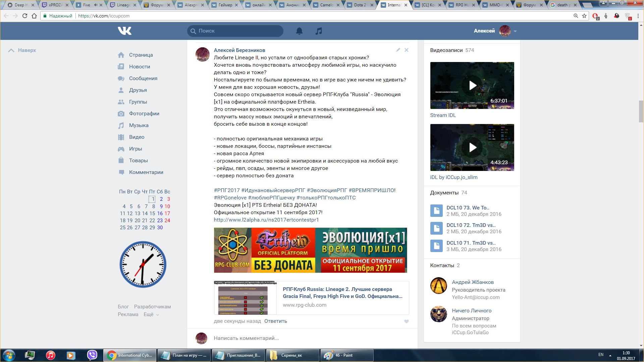
Task: Click Ответить under the post
Action: click(276, 321)
